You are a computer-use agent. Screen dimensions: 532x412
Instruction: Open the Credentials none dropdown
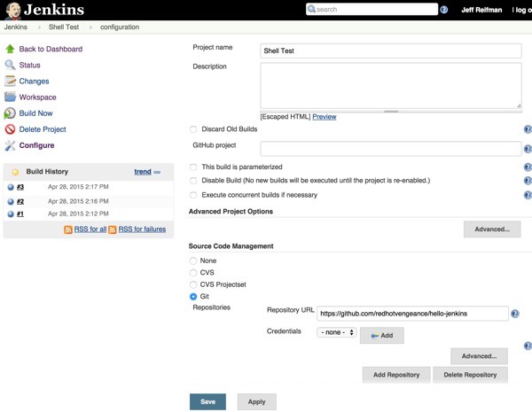pos(337,332)
